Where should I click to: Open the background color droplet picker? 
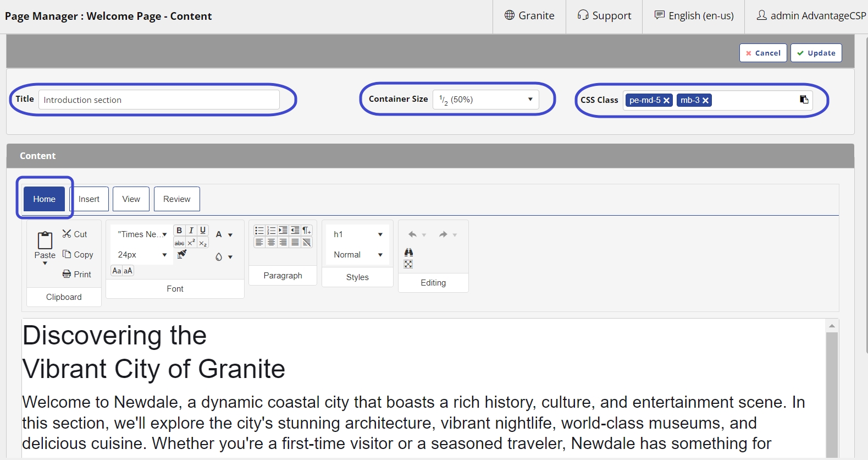(219, 257)
